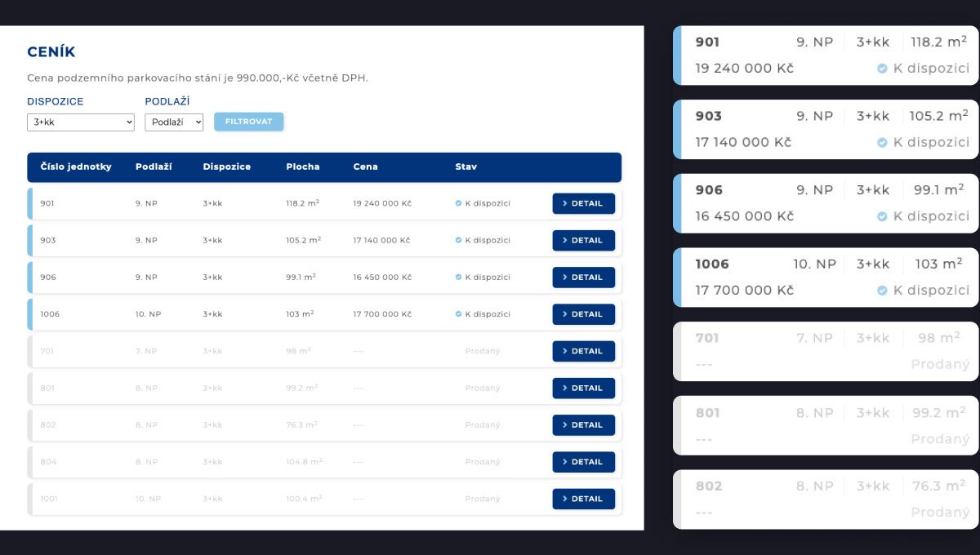The image size is (980, 555).
Task: Click the check icon on card 1006
Action: 882,291
